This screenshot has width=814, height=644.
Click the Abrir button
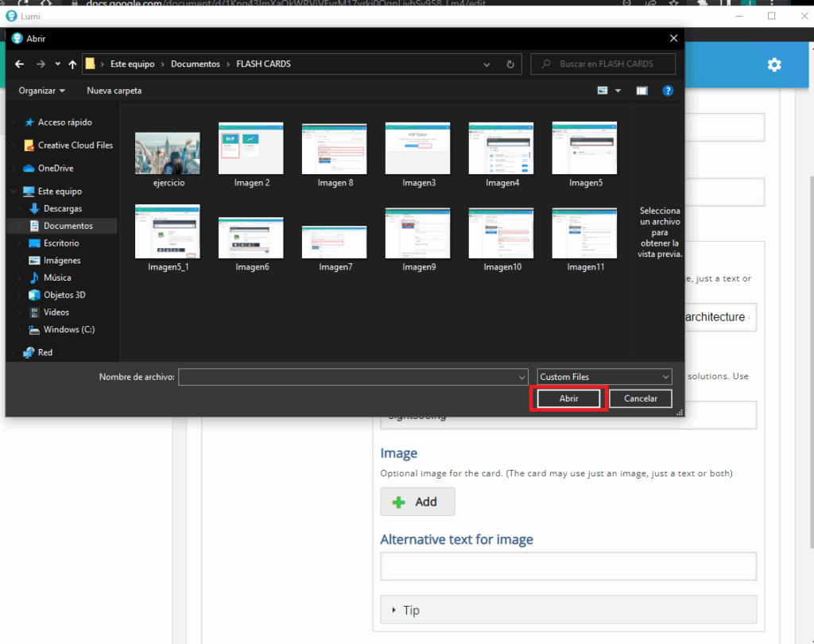568,398
